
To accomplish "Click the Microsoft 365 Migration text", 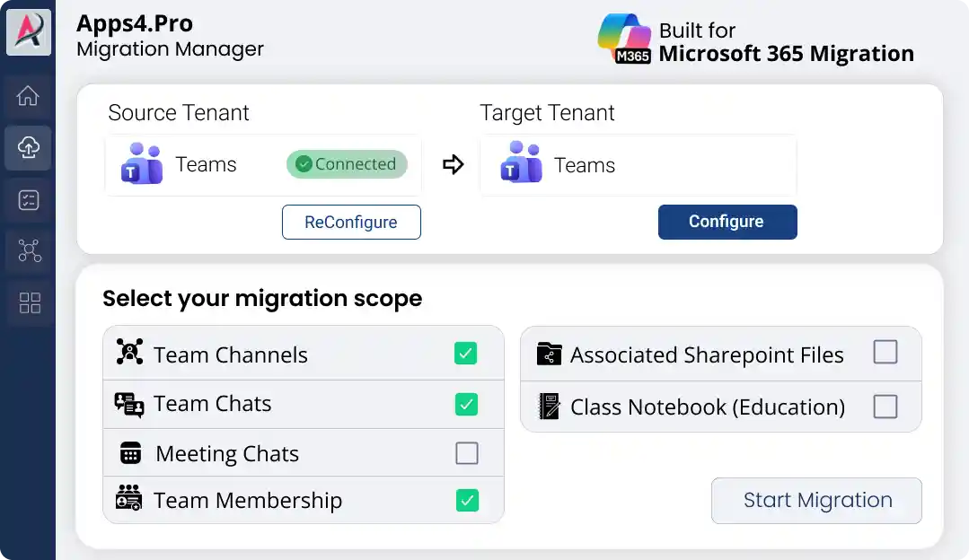I will point(786,54).
